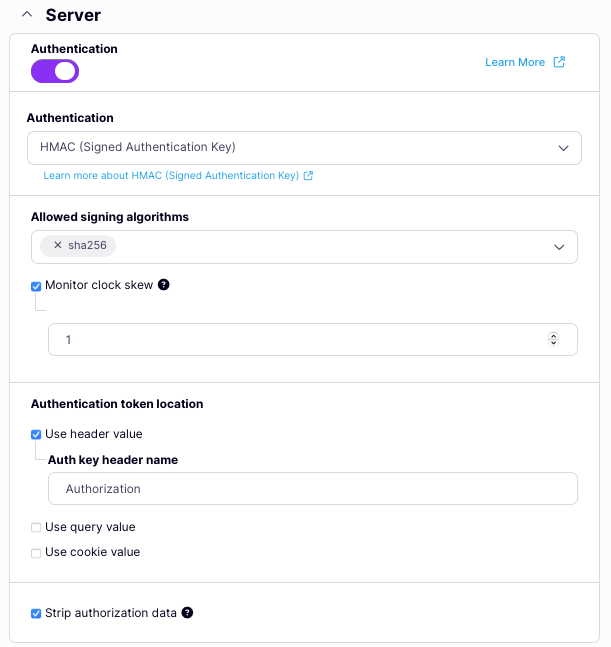611x647 pixels.
Task: Open the Learn More link
Action: tap(515, 62)
